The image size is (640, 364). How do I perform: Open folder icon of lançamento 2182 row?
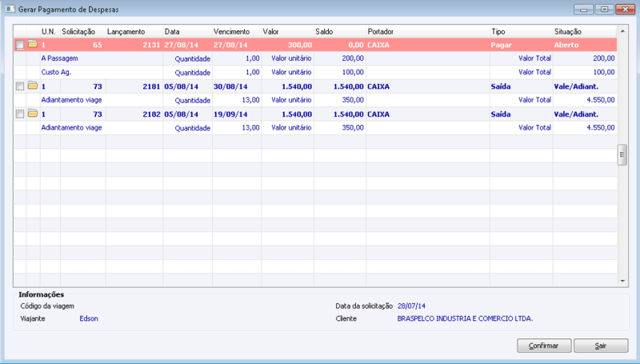point(33,114)
